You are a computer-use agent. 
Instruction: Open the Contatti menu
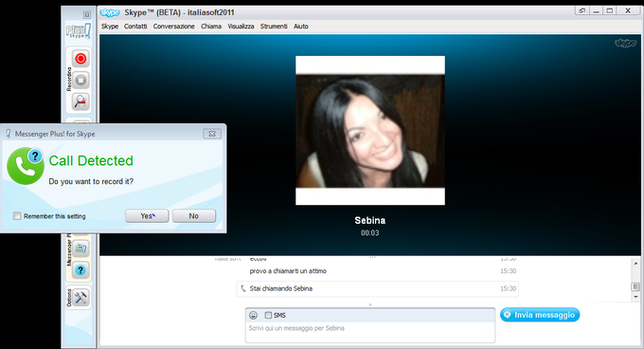135,27
